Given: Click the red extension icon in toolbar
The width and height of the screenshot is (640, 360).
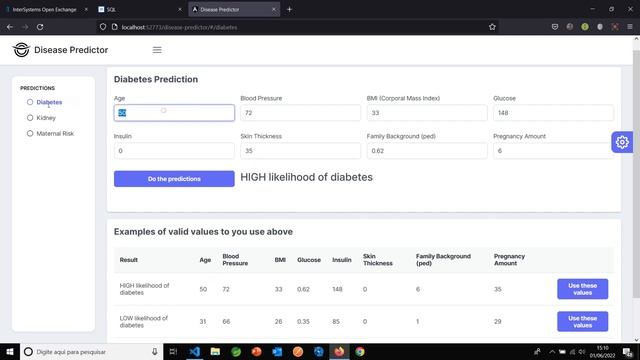Looking at the screenshot, I should 615,27.
